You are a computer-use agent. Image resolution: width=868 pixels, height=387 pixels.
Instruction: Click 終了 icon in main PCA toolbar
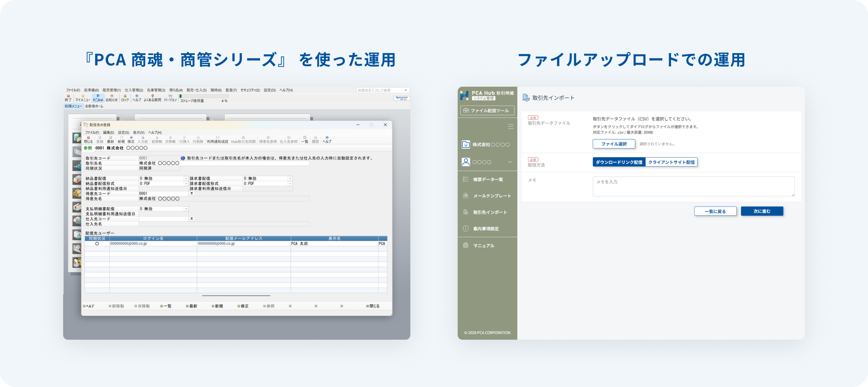click(68, 98)
